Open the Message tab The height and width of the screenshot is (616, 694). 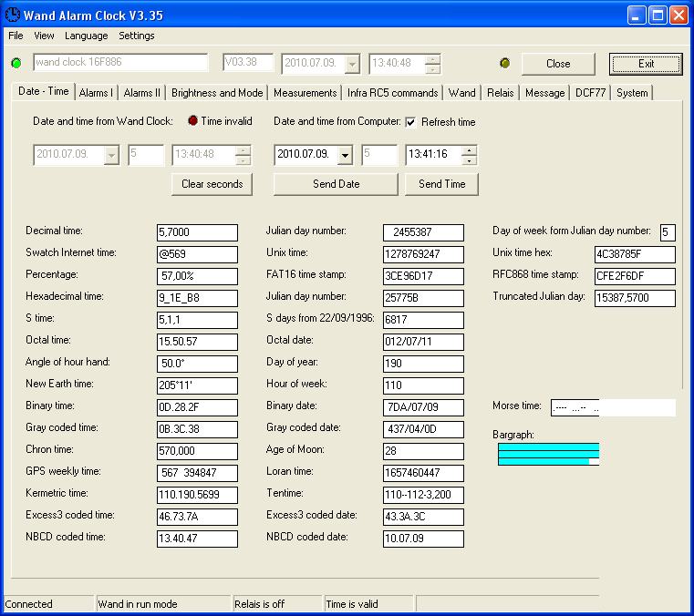point(544,93)
